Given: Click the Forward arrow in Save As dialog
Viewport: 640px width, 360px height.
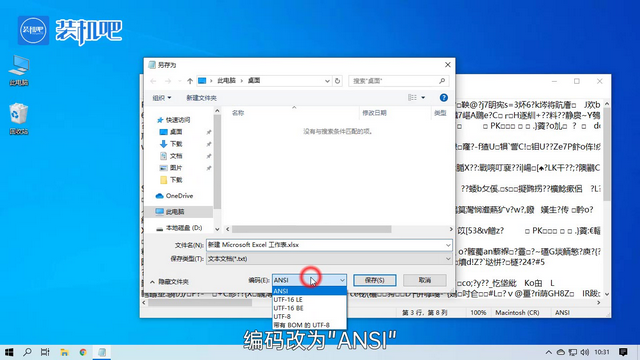Looking at the screenshot, I should (168, 81).
